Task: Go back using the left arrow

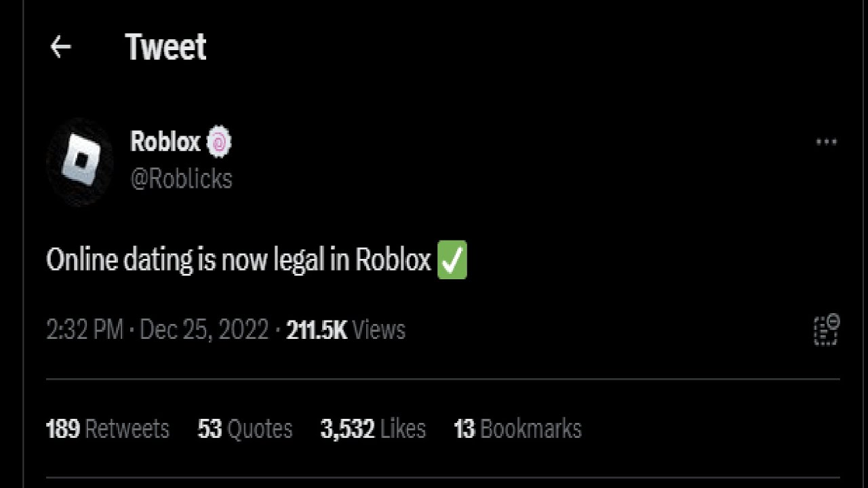Action: click(61, 47)
